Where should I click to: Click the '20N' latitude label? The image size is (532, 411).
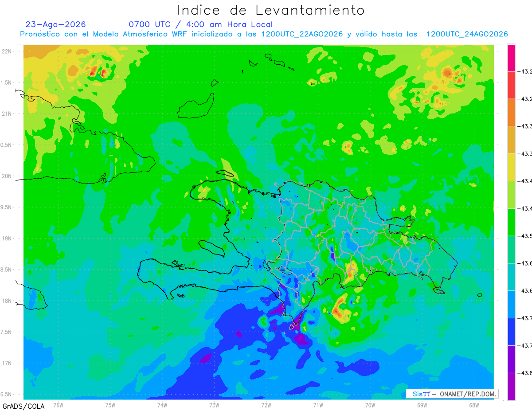8,176
